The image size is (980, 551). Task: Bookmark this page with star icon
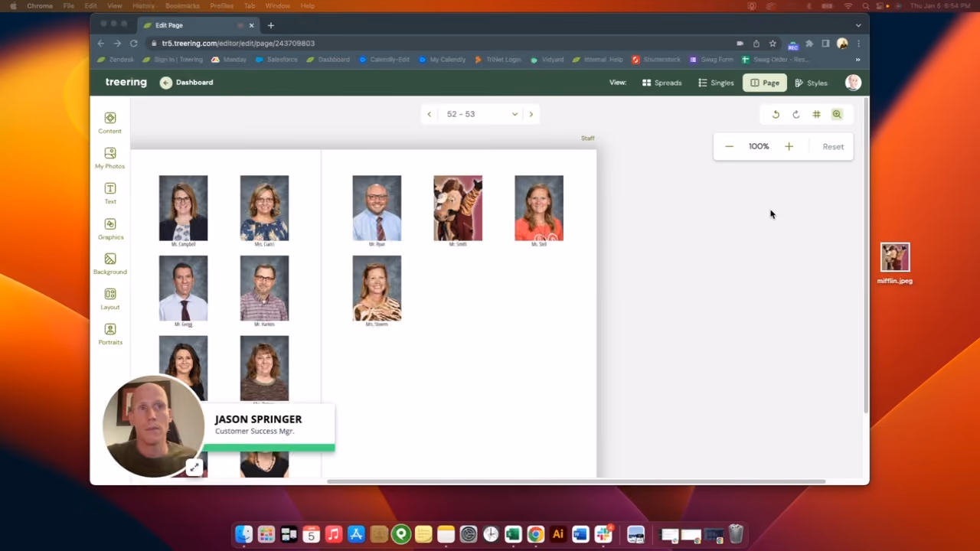pyautogui.click(x=773, y=44)
